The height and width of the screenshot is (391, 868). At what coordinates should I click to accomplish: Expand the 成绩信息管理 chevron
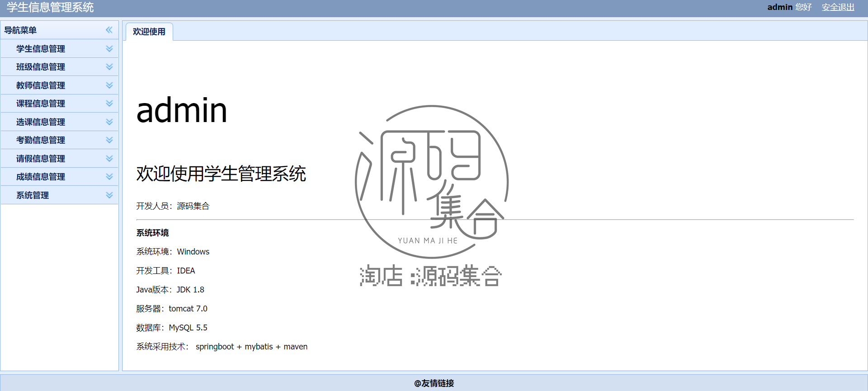click(x=109, y=176)
